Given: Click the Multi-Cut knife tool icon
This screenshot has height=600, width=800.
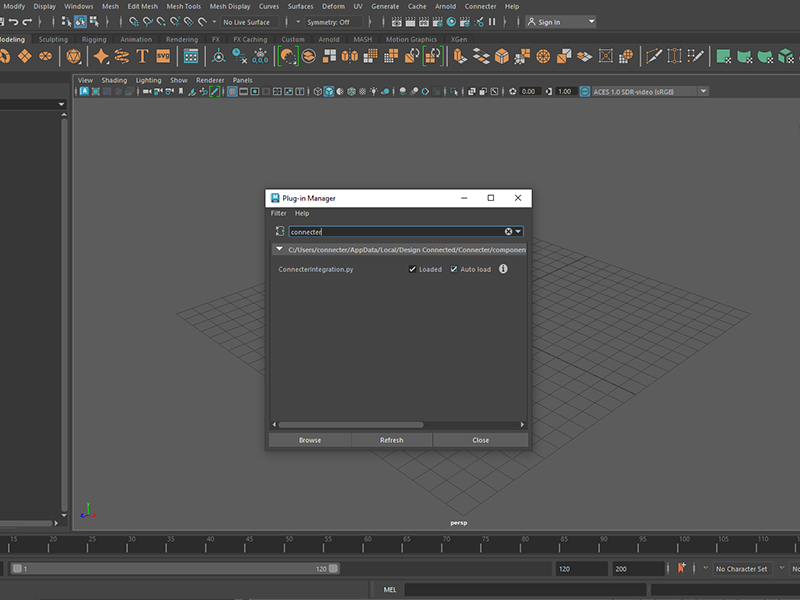Looking at the screenshot, I should 654,56.
